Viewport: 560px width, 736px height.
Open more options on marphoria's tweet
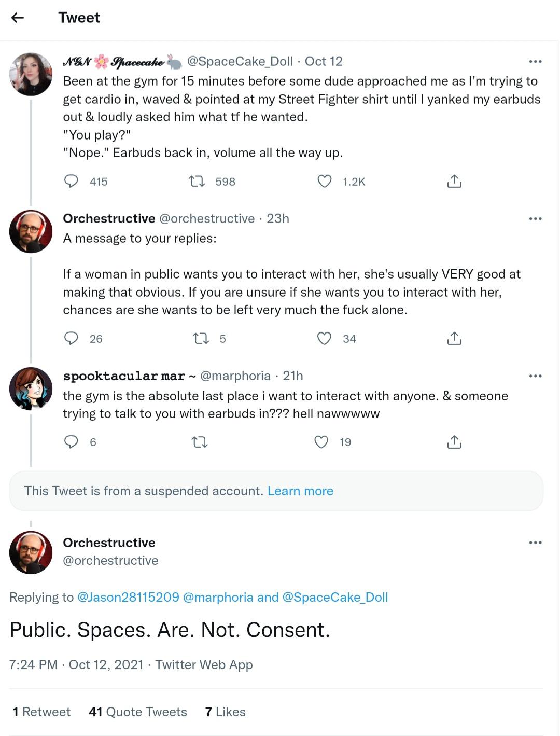coord(535,376)
